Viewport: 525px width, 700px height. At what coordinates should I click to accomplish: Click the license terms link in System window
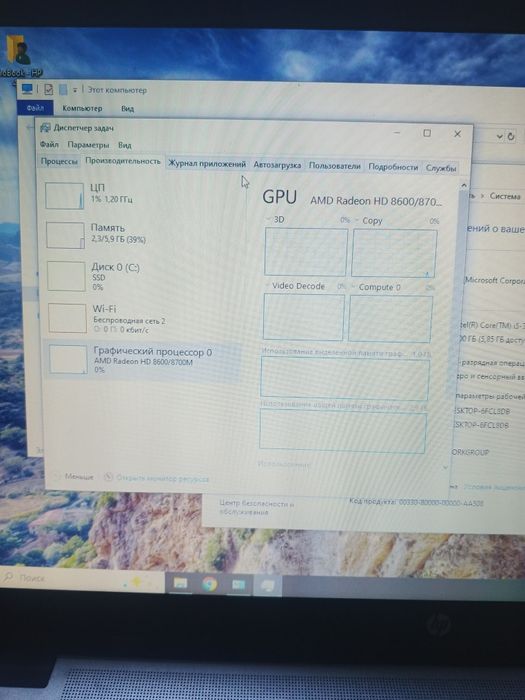click(495, 487)
